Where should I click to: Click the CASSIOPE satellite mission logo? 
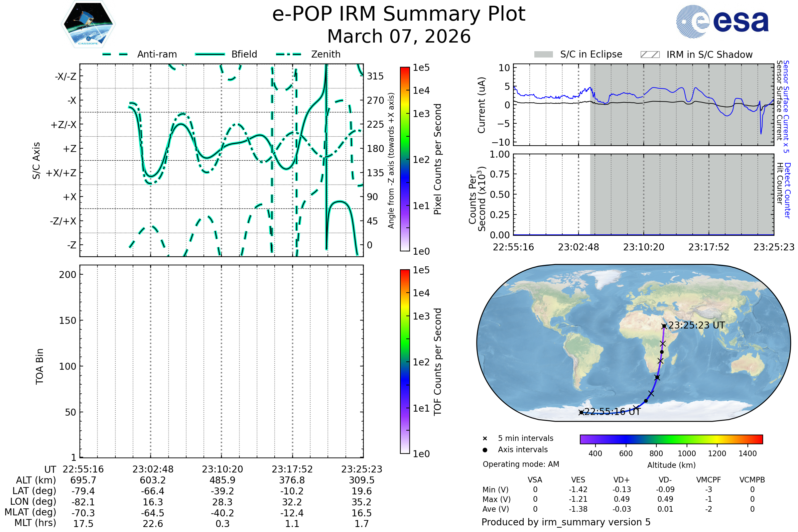[x=88, y=24]
